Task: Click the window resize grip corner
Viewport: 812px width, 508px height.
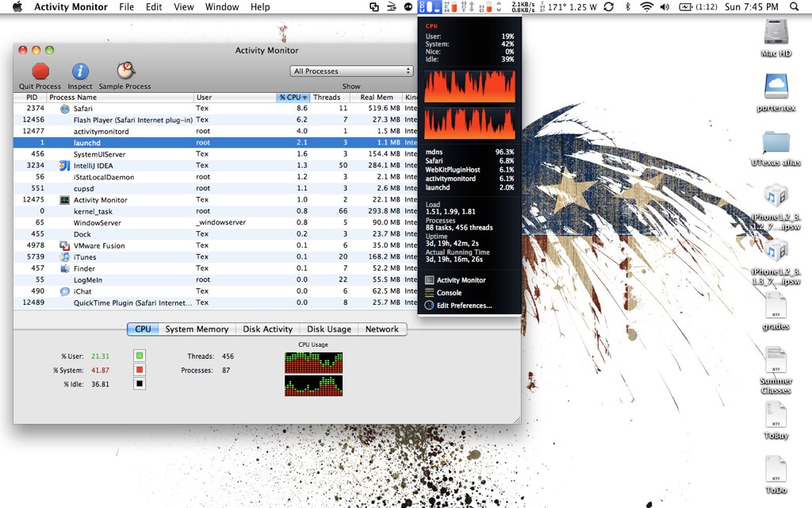Action: (516, 420)
